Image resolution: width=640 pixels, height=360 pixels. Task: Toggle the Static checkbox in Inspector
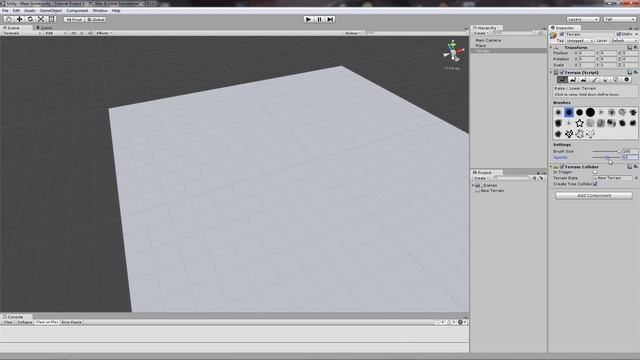pyautogui.click(x=619, y=34)
